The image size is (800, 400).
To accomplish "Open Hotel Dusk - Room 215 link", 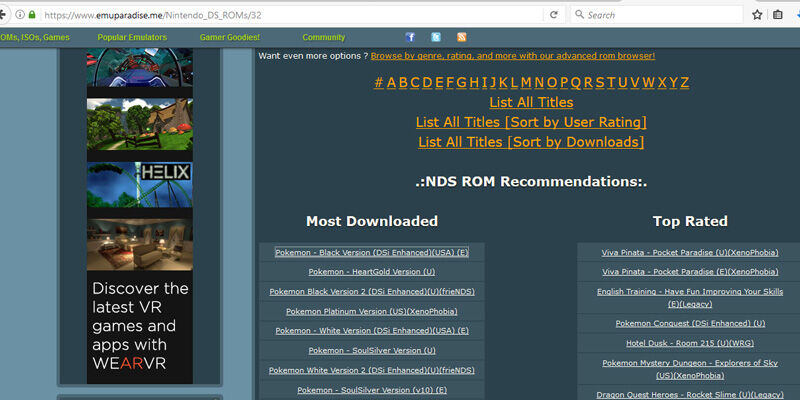I will (x=690, y=343).
